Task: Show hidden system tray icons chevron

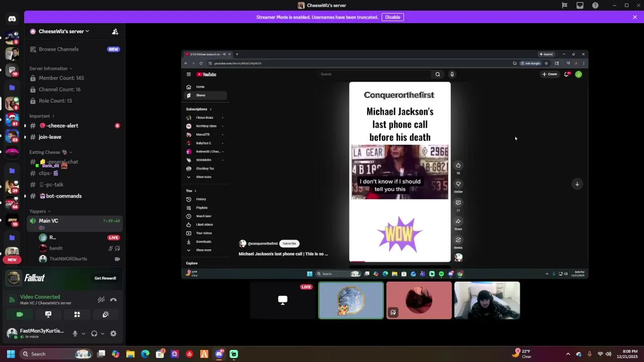Action: (x=568, y=354)
